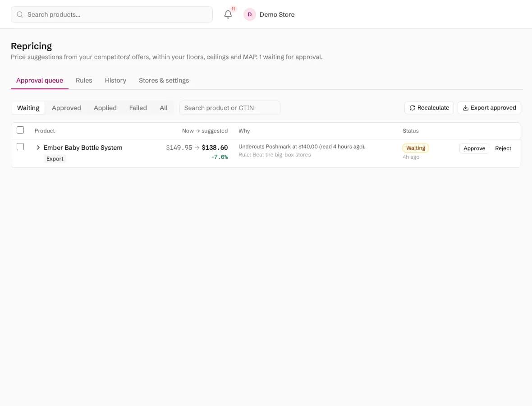Show Approved suggestions filter

pyautogui.click(x=67, y=108)
